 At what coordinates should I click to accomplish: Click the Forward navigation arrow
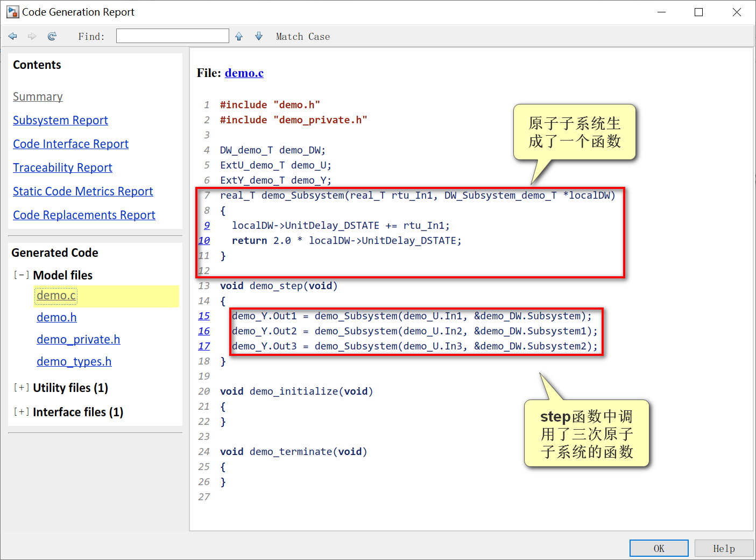pos(32,36)
